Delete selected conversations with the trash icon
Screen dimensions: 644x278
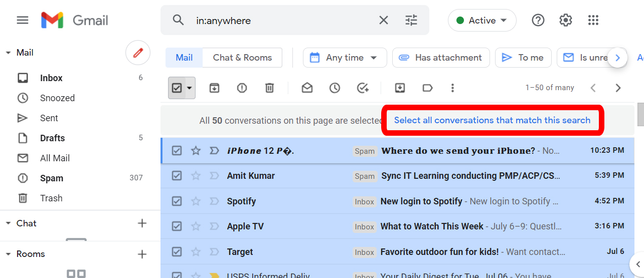coord(269,88)
